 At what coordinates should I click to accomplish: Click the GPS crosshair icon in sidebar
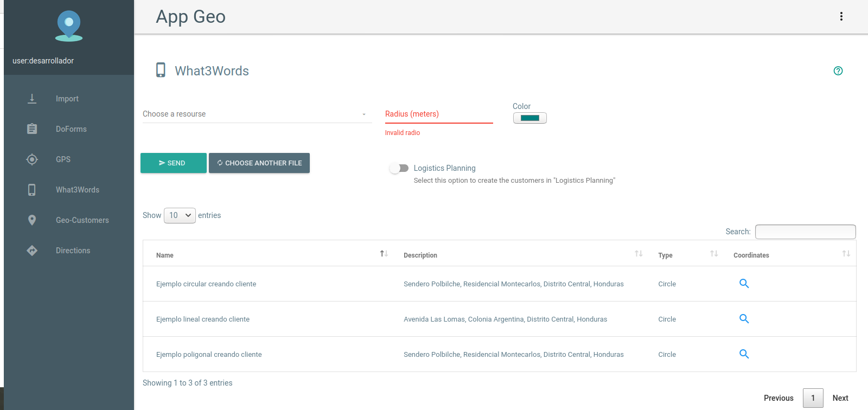[32, 159]
